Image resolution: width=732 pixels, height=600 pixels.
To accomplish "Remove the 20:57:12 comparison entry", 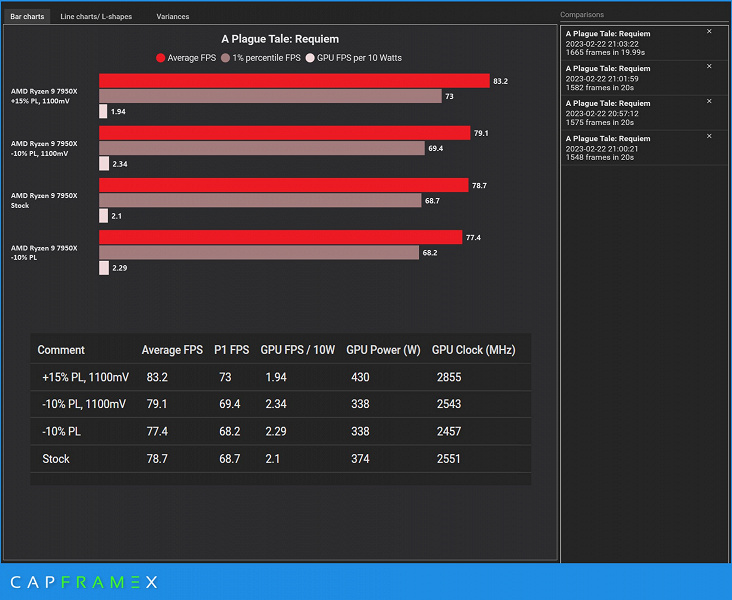I will (709, 101).
